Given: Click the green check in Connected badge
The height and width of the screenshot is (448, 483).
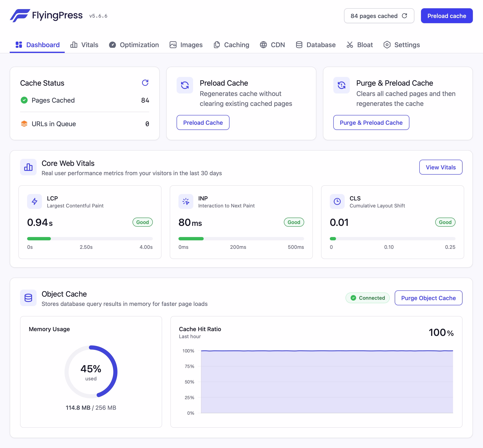Looking at the screenshot, I should 353,298.
